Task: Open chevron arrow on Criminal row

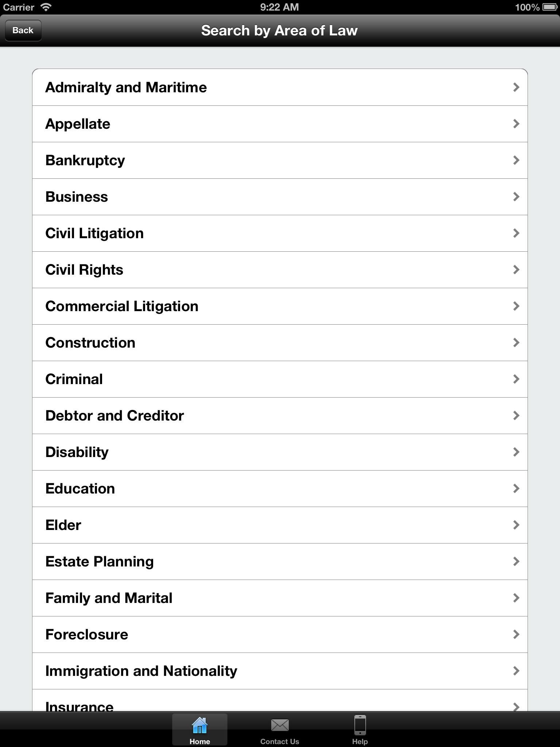Action: pos(516,379)
